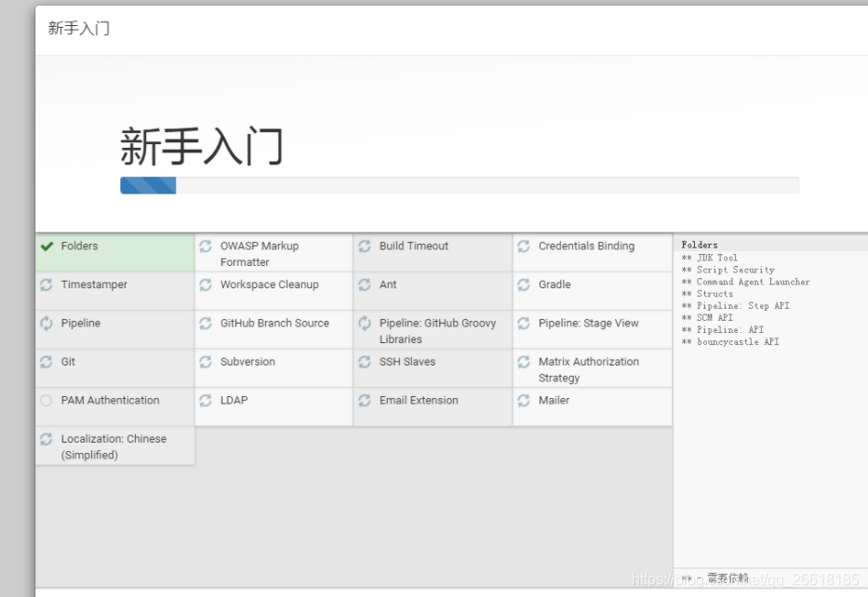Screen dimensions: 868x597
Task: Select the Folders plugin label
Action: (79, 246)
